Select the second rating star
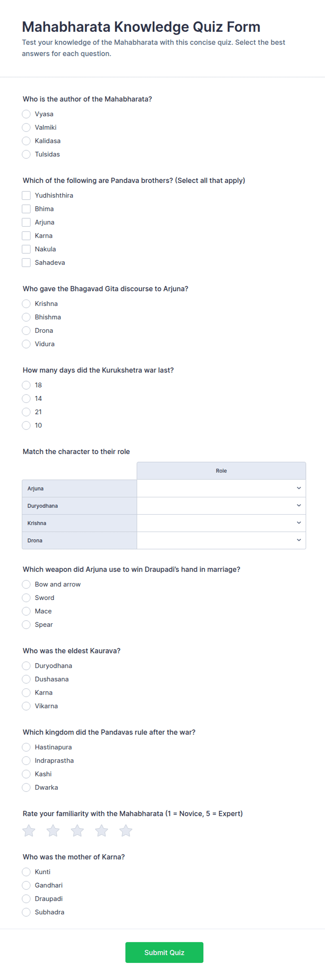The height and width of the screenshot is (980, 325). 53,831
